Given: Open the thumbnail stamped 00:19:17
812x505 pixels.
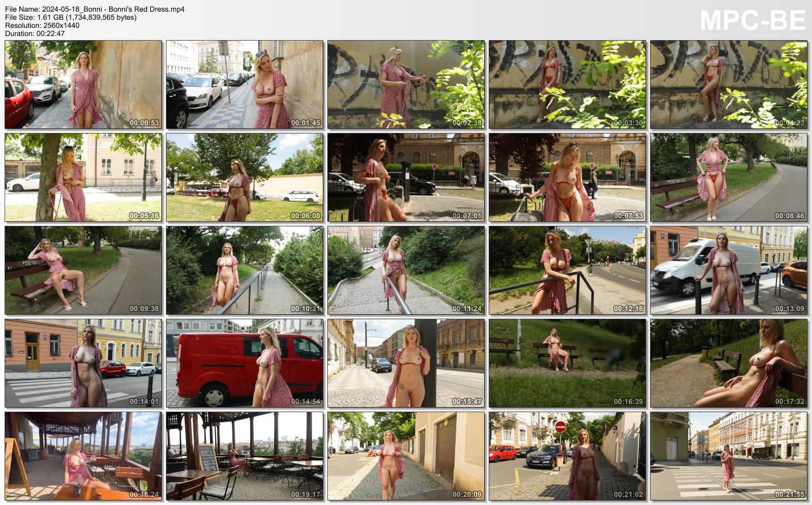Looking at the screenshot, I should coord(245,456).
